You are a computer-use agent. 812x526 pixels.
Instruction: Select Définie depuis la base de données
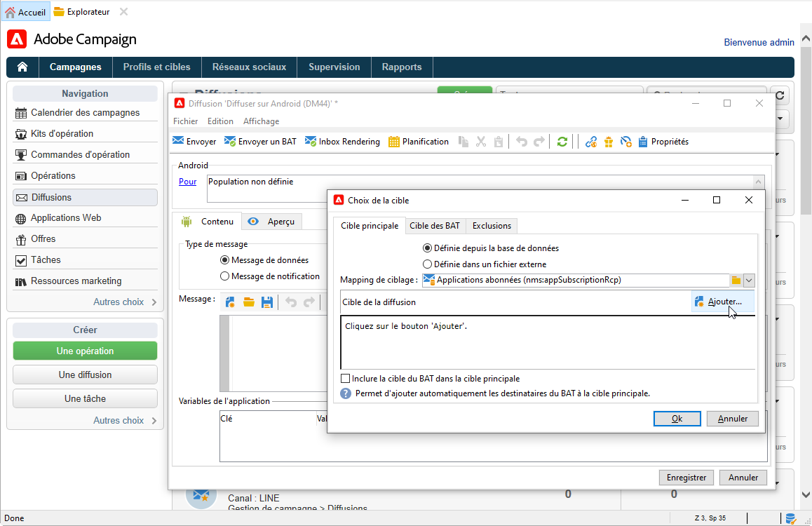point(491,248)
